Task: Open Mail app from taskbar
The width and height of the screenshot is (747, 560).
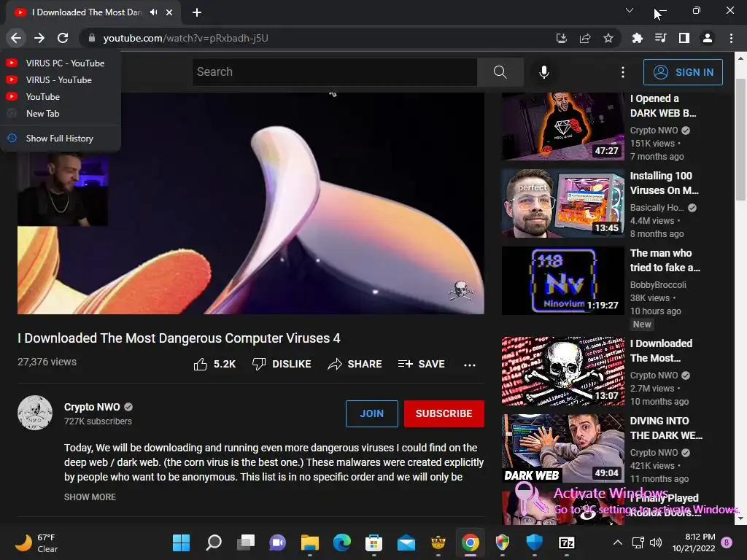Action: click(x=406, y=542)
